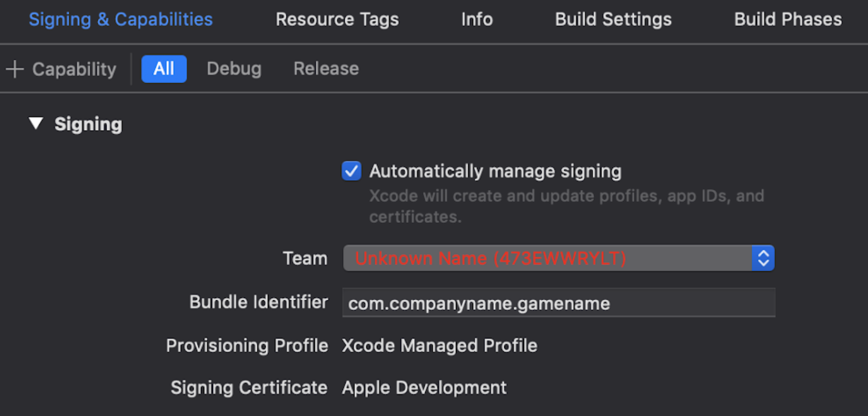The image size is (868, 416).
Task: Click the Apple Development certificate value
Action: tap(424, 388)
